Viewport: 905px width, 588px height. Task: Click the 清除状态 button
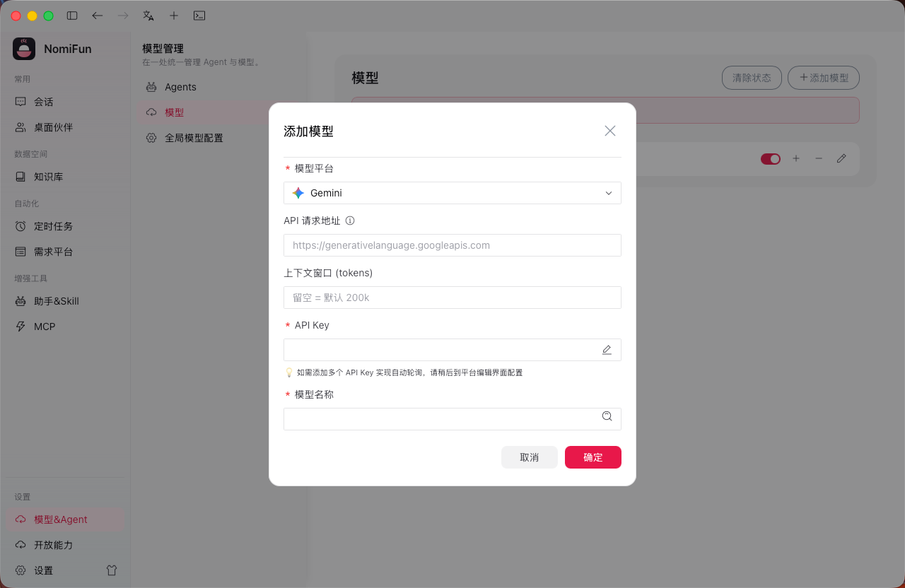pos(752,78)
